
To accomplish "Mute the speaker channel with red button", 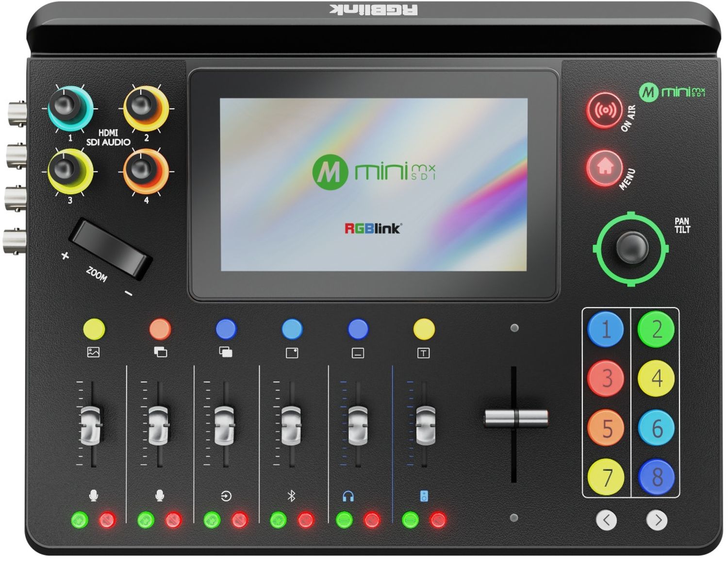I will (x=438, y=520).
